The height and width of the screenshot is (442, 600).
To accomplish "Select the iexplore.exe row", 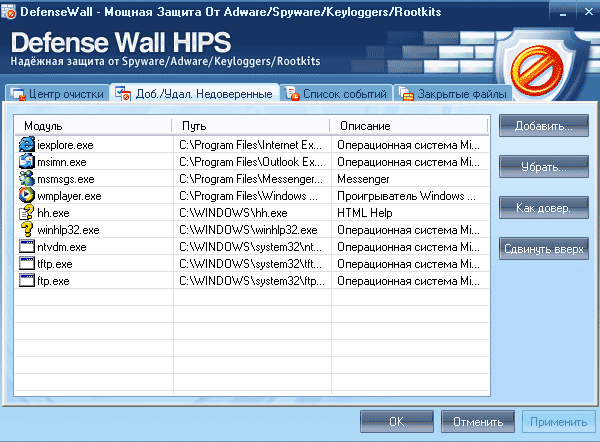I will tap(252, 145).
